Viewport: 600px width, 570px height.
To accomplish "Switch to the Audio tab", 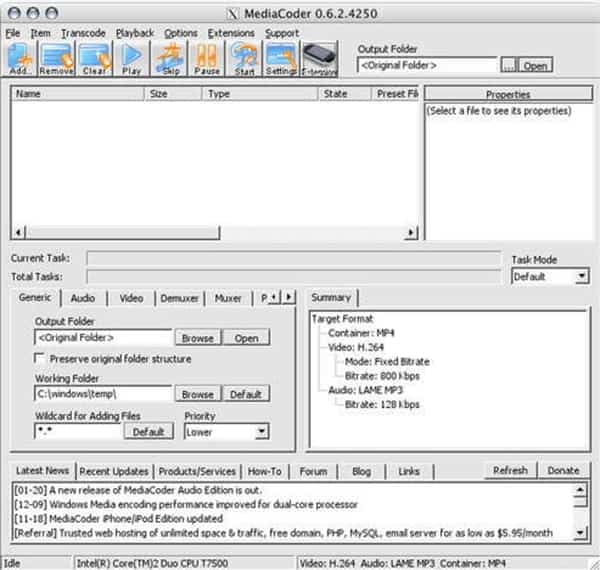I will pyautogui.click(x=83, y=298).
